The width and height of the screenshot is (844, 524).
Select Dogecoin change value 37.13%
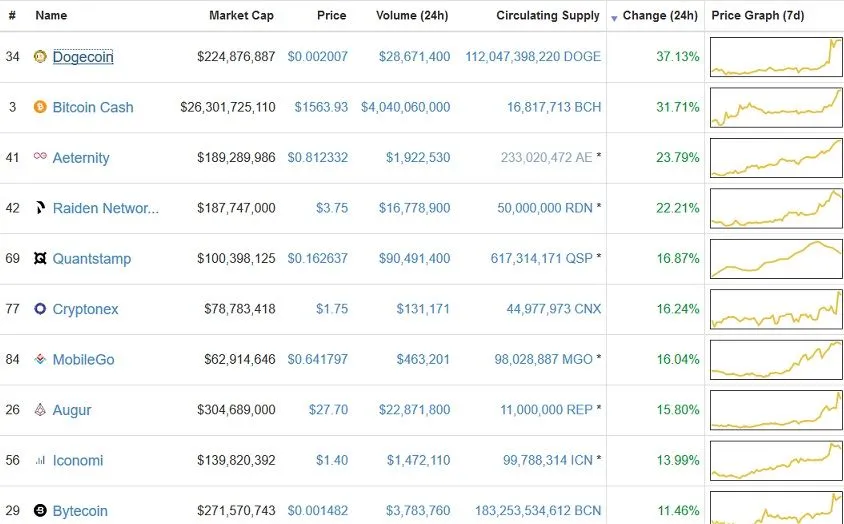point(678,57)
